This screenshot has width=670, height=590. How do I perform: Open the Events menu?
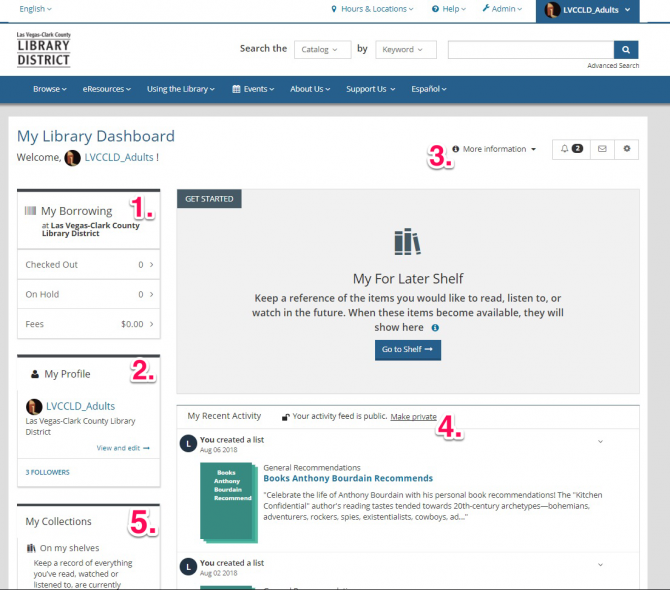(x=253, y=89)
